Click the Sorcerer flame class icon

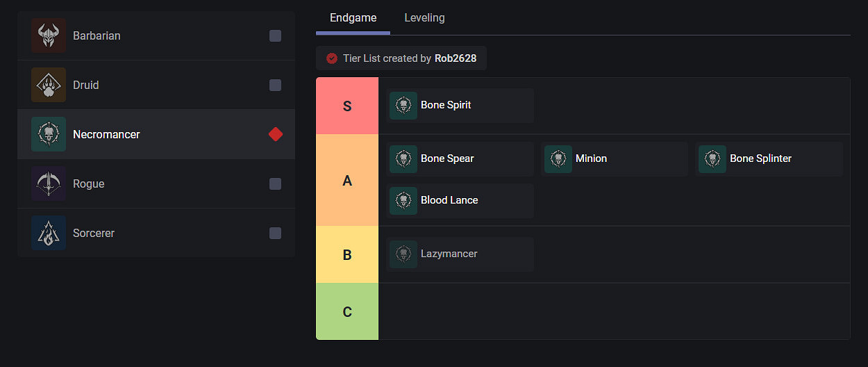coord(49,233)
